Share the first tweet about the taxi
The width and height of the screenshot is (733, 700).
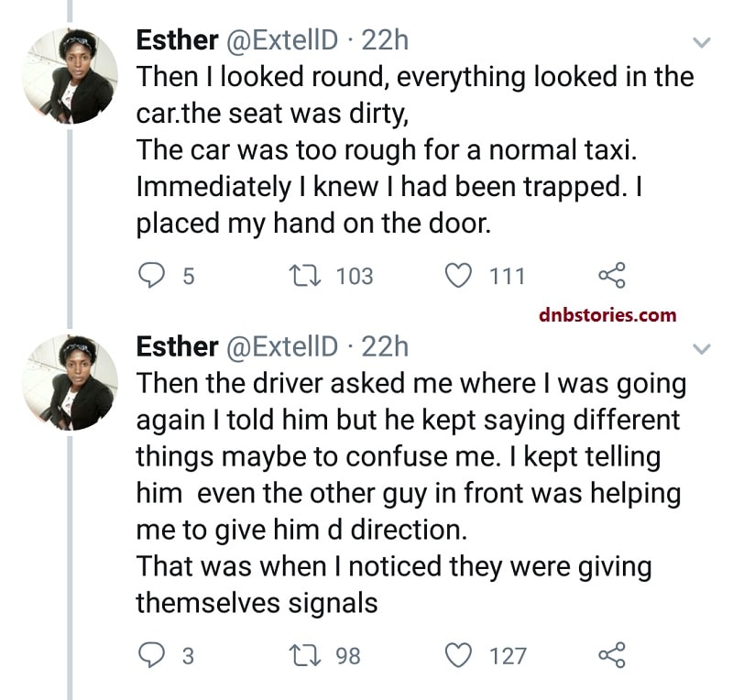pos(611,275)
